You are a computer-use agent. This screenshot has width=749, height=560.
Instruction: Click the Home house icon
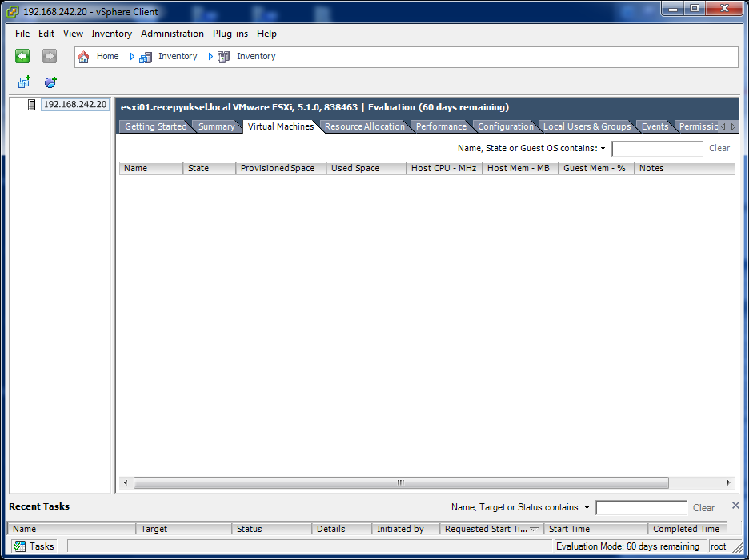point(83,57)
